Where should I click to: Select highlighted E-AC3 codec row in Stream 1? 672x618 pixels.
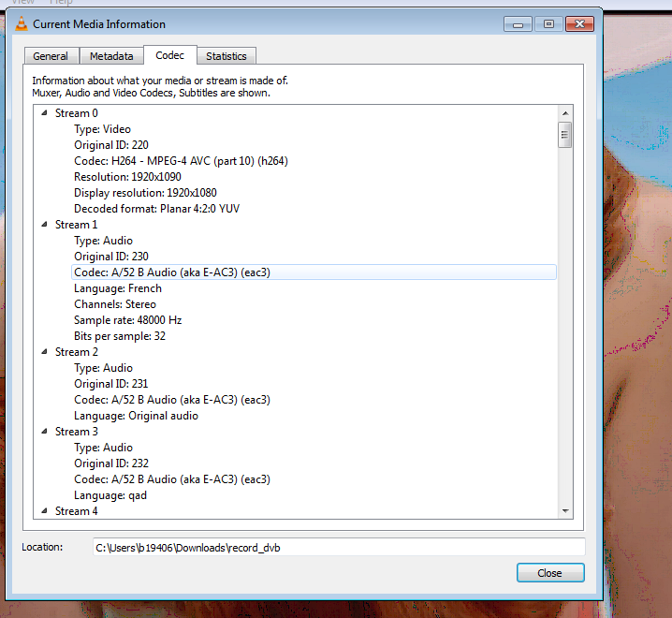pyautogui.click(x=314, y=272)
